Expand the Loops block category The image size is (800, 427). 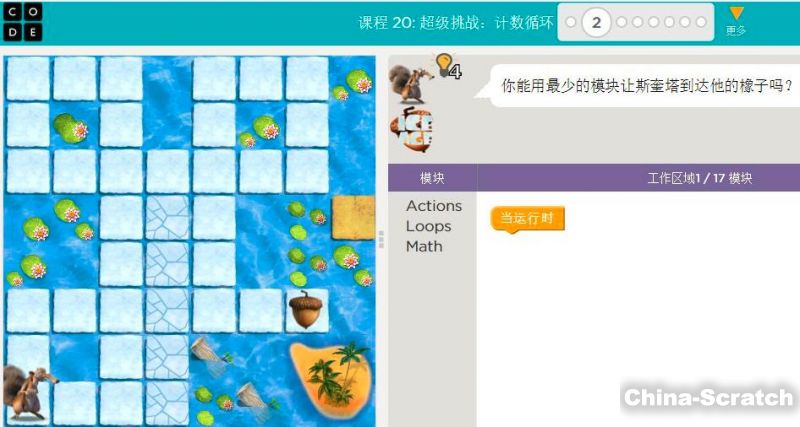pyautogui.click(x=428, y=226)
